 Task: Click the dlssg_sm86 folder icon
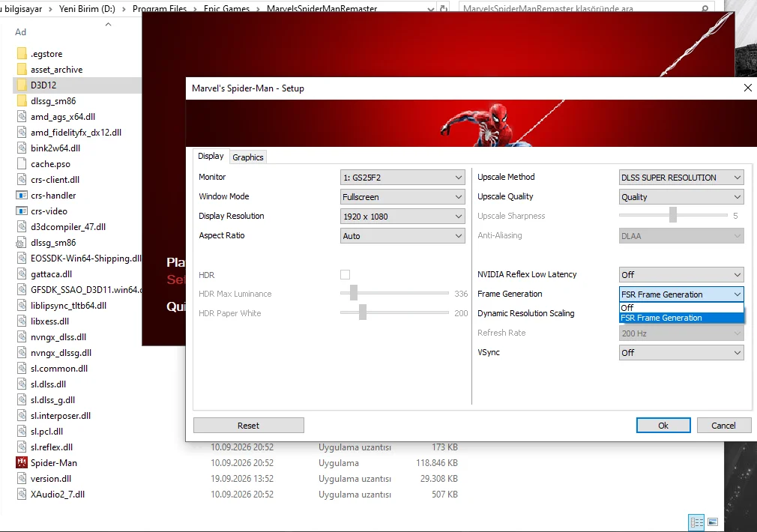(22, 101)
